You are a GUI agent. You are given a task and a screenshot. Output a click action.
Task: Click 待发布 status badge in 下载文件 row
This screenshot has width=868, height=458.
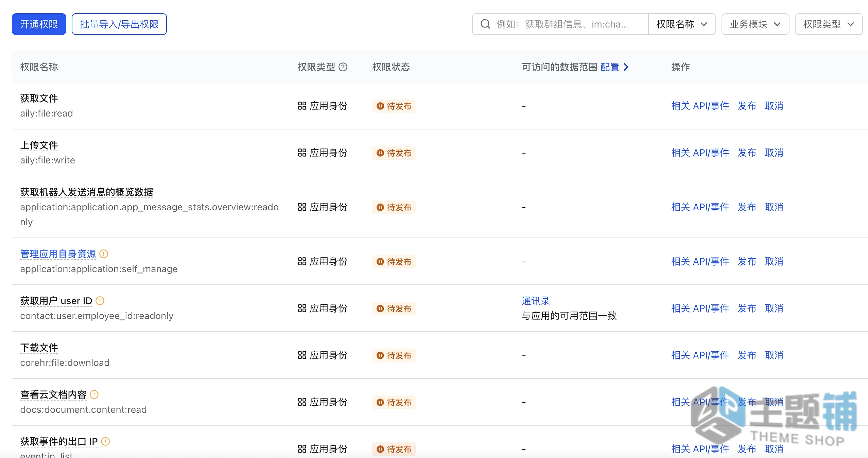click(394, 355)
